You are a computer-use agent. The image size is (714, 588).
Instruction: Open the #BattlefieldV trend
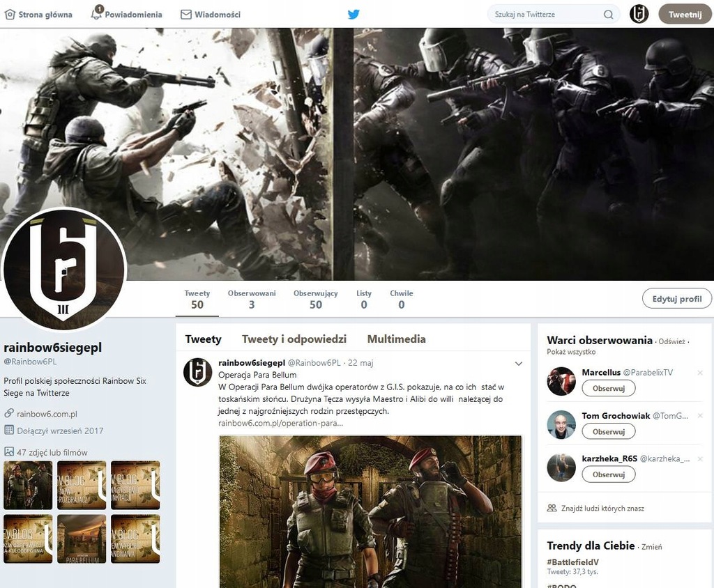point(572,562)
